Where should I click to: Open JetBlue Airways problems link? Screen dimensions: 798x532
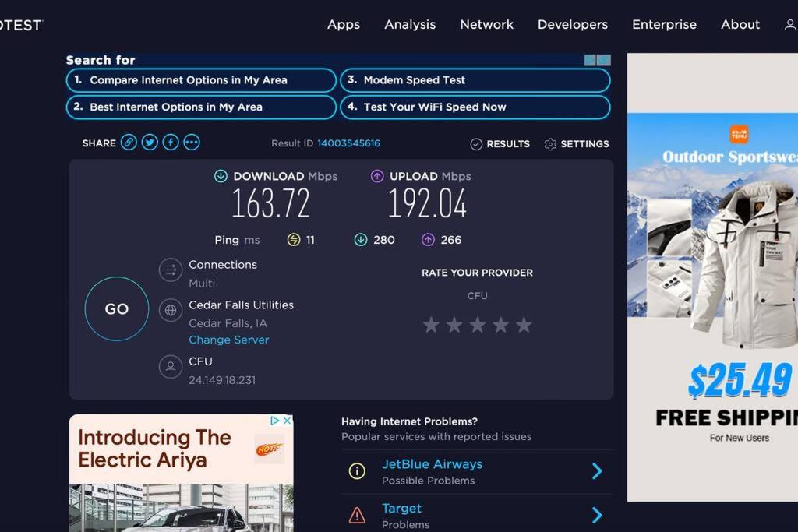click(432, 464)
